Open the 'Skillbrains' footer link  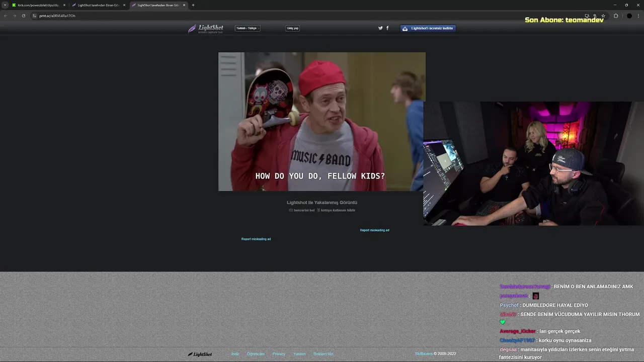[x=424, y=354]
